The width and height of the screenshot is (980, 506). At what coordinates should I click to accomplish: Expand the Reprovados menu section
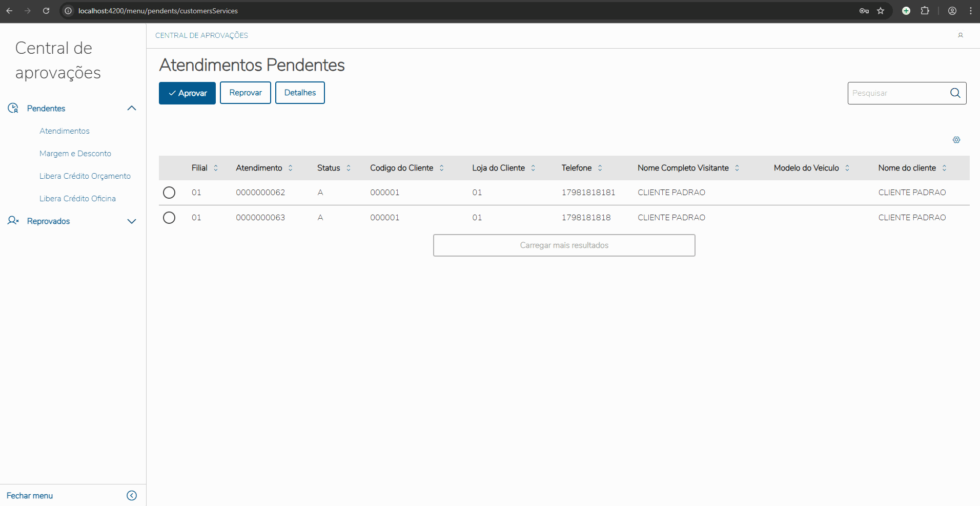(x=132, y=221)
